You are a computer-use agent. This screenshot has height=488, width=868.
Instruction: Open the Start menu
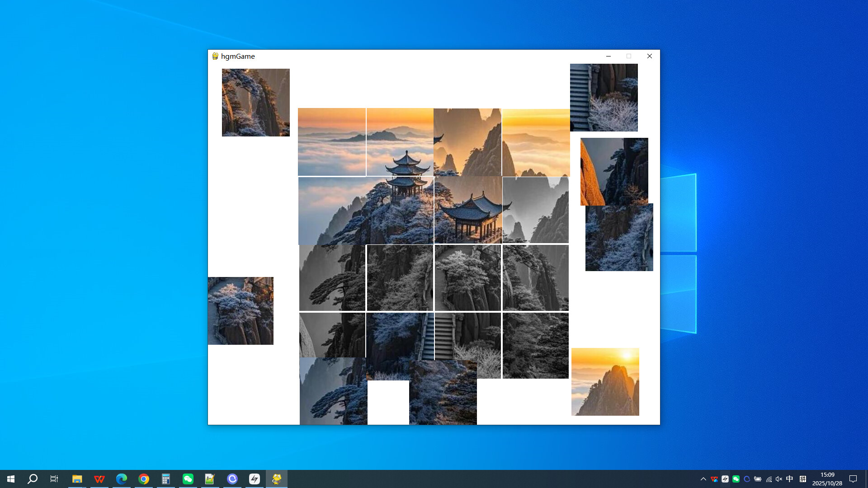pos(11,479)
